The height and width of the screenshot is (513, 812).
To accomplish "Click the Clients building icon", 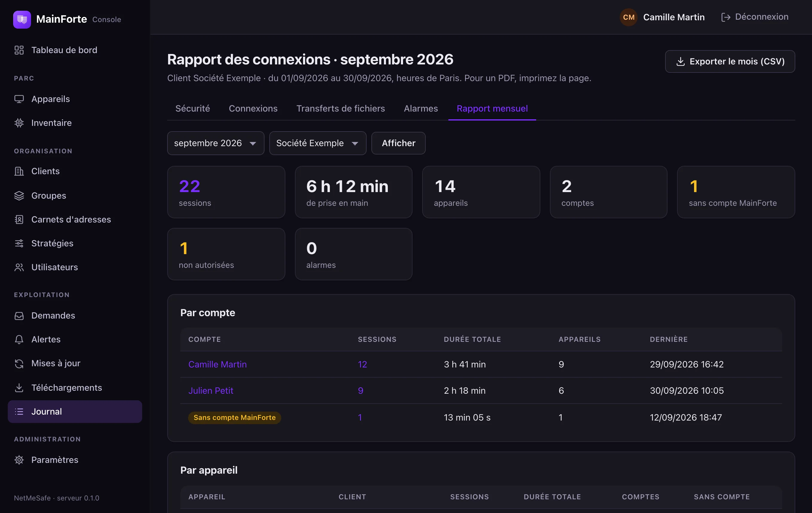I will [19, 171].
